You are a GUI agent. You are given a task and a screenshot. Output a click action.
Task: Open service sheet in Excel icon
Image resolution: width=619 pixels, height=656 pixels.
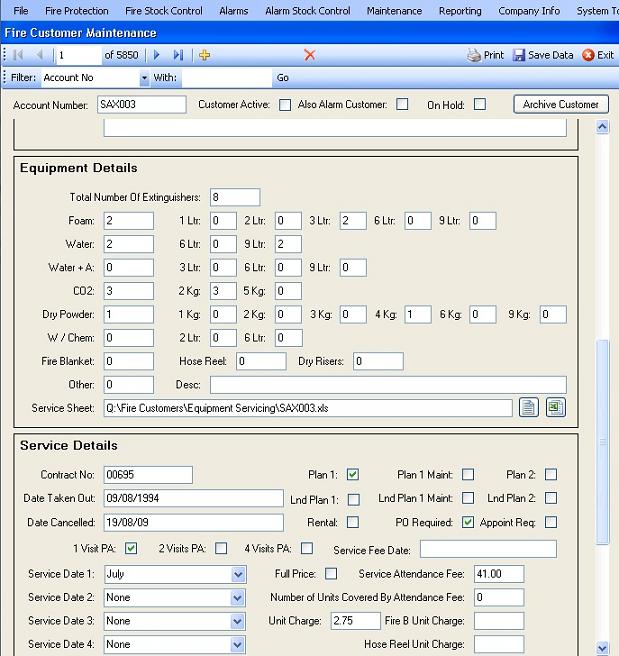[x=556, y=407]
